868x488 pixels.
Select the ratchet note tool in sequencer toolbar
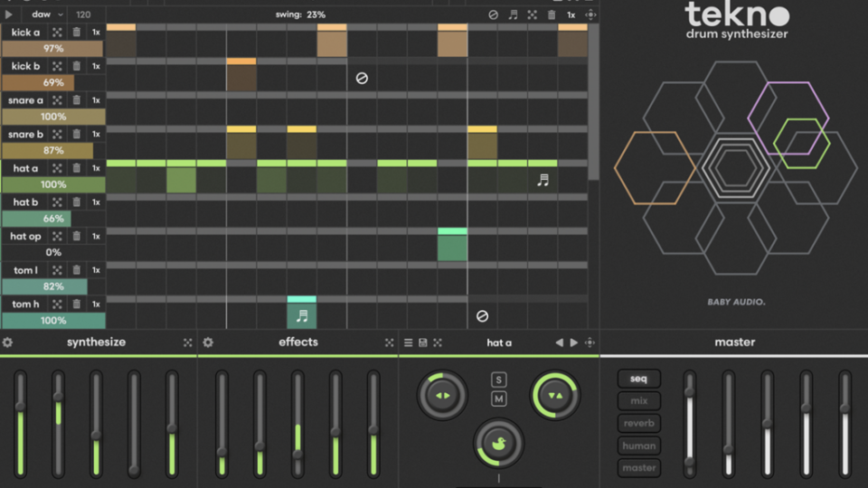coord(514,15)
